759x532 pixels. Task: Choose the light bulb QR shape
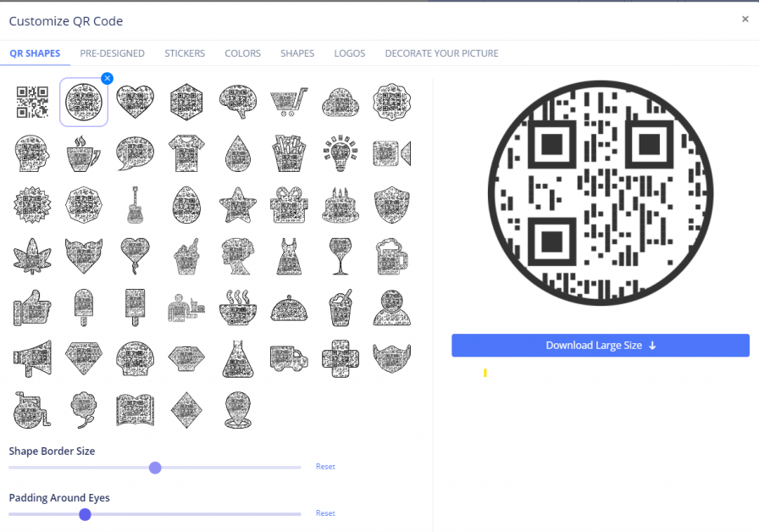(x=341, y=153)
